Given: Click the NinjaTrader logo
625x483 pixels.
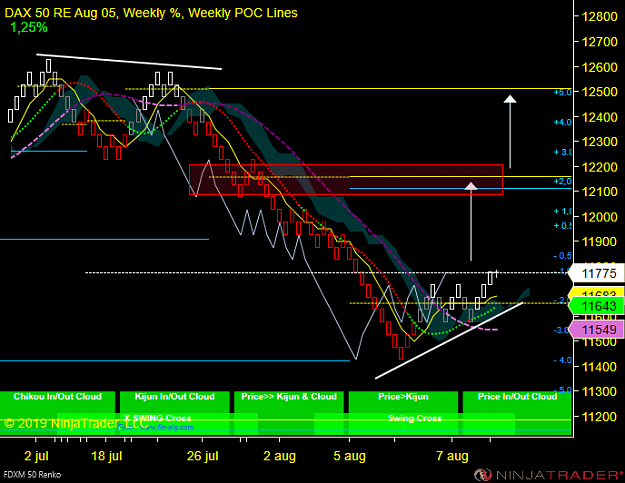Looking at the screenshot, I should point(548,475).
